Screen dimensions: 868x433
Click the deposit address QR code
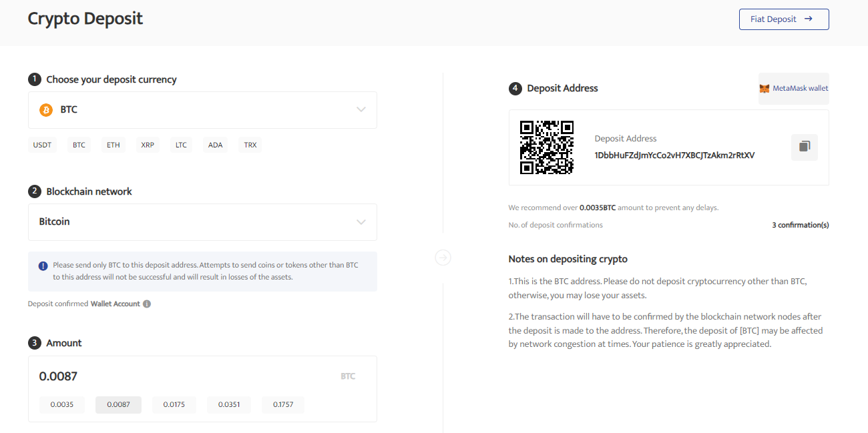tap(547, 147)
